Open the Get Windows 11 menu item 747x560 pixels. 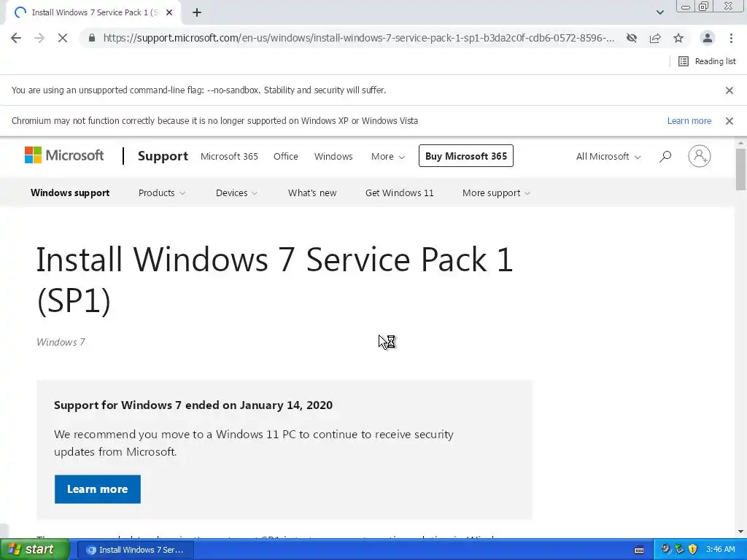[399, 192]
